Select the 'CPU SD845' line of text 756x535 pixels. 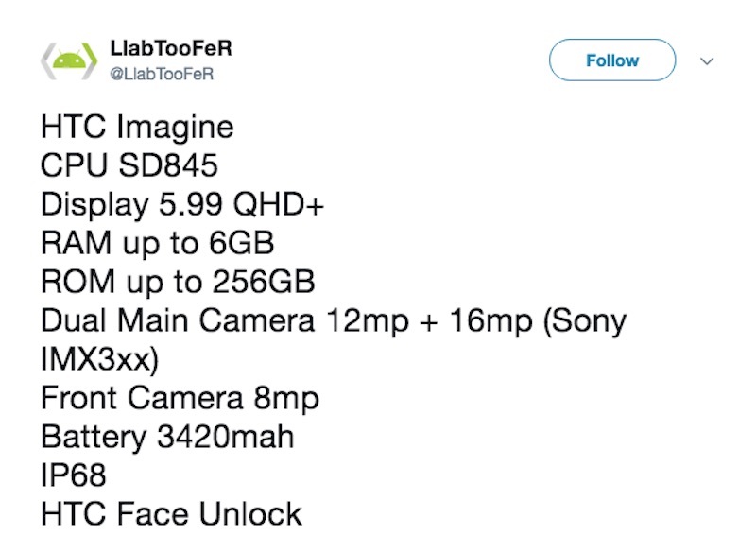[129, 165]
